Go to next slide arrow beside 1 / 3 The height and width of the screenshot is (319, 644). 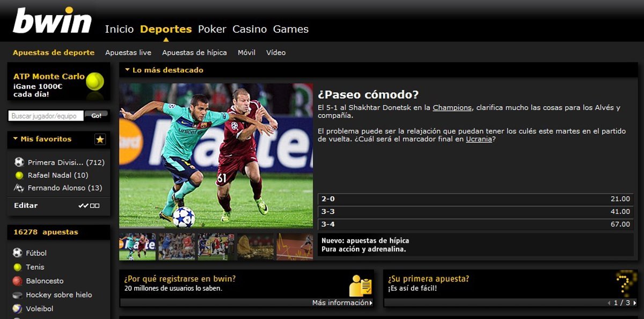point(635,303)
